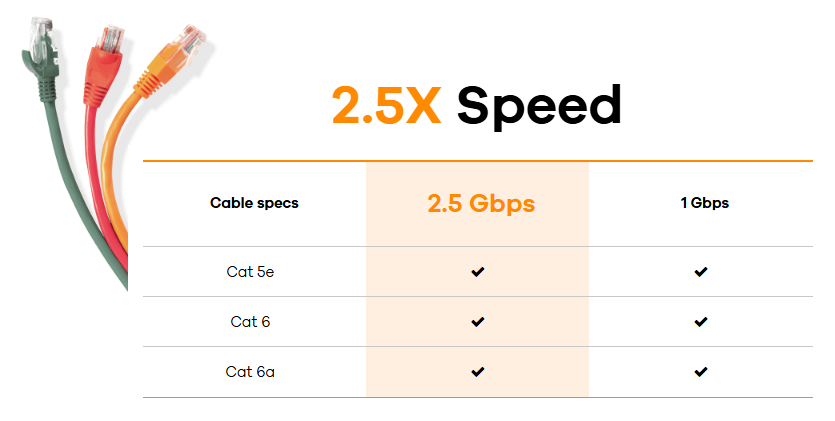Click the 2.5 Gbps column header
Screen dimensions: 835x421
[481, 203]
